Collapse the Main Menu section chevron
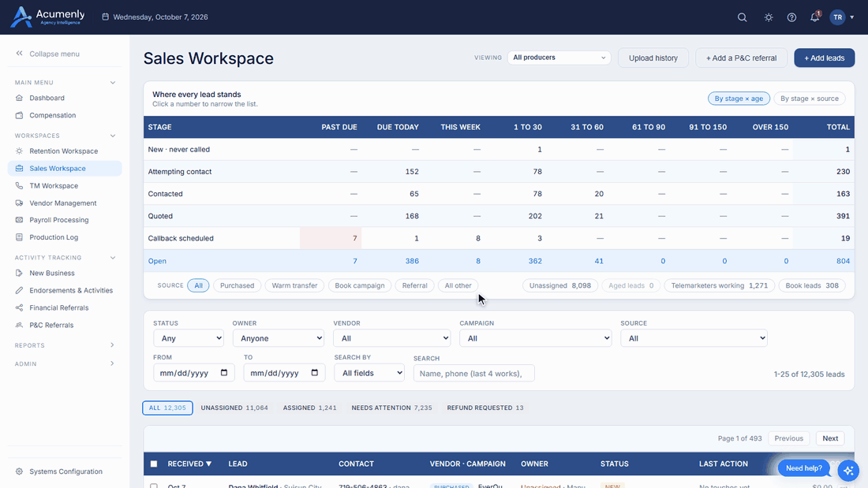 coord(112,83)
